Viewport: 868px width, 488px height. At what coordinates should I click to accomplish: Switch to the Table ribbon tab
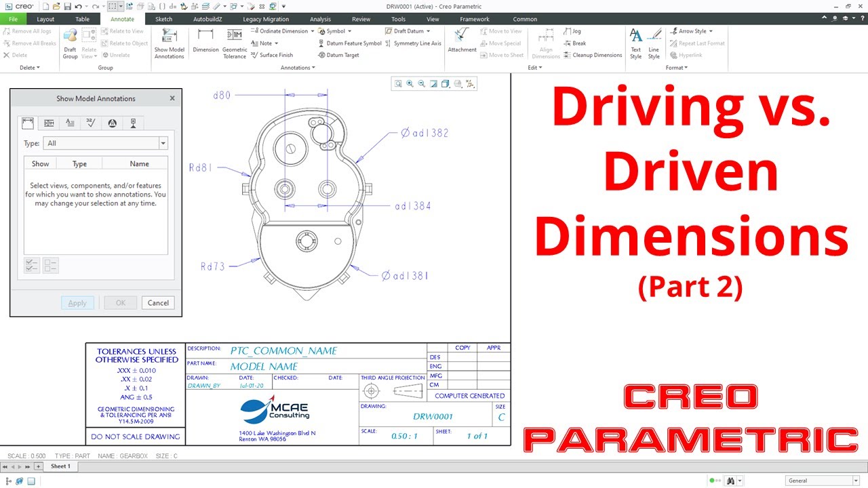tap(82, 19)
